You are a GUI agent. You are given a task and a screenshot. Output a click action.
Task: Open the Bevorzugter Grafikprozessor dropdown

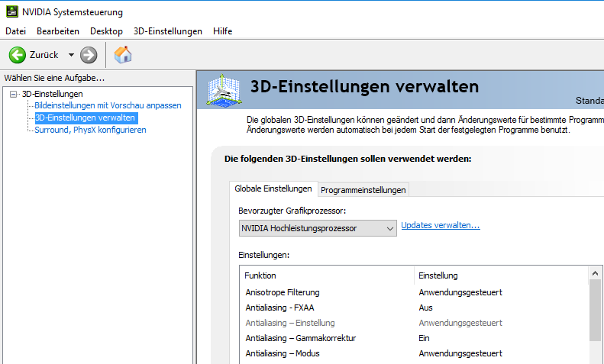[x=318, y=228]
